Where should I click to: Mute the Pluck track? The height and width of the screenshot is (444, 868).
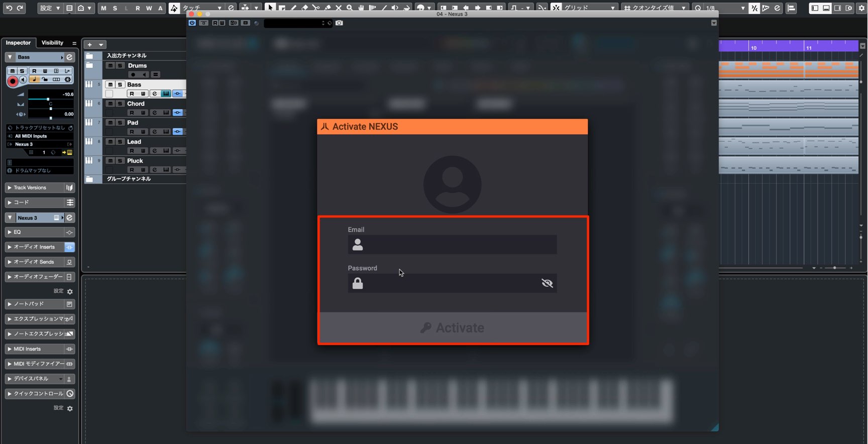pyautogui.click(x=111, y=161)
